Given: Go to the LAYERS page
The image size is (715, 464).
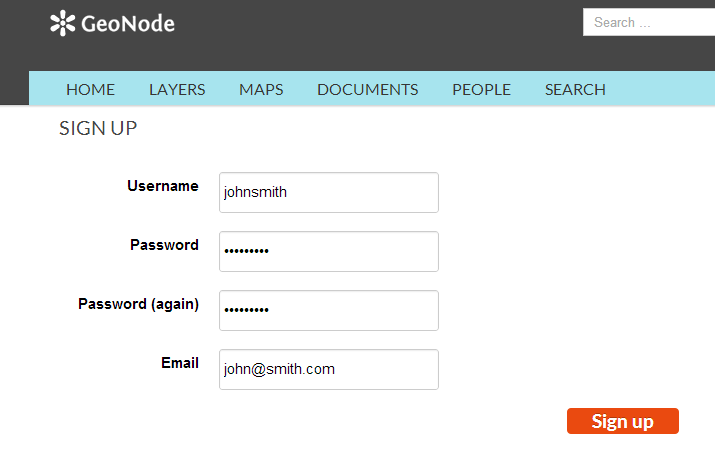Looking at the screenshot, I should (177, 89).
